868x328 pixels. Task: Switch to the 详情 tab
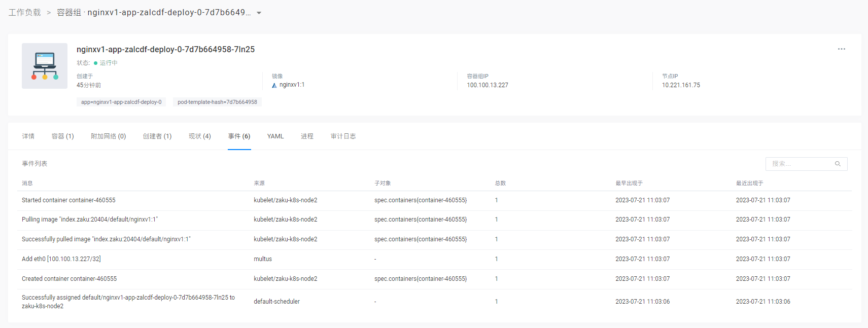28,136
